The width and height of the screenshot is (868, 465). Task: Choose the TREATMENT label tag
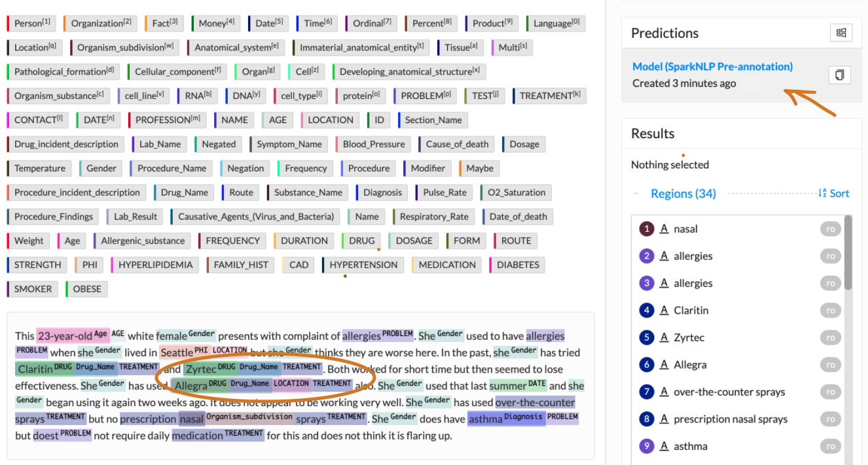[x=549, y=96]
